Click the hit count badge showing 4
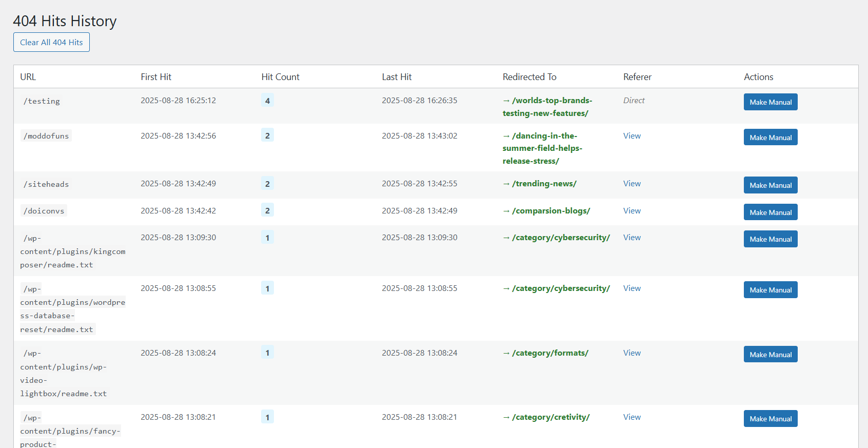Image resolution: width=868 pixels, height=448 pixels. (267, 101)
